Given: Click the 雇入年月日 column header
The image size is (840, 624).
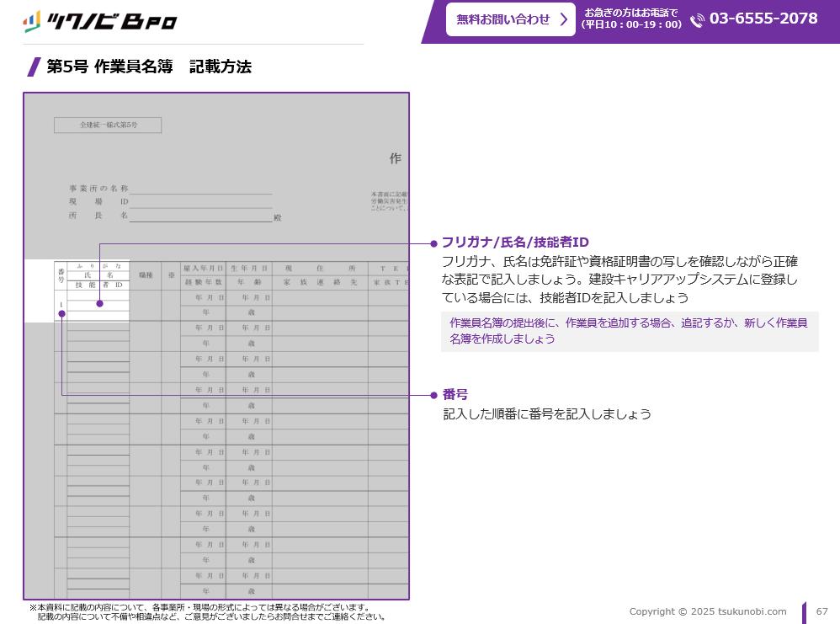Looking at the screenshot, I should (203, 268).
